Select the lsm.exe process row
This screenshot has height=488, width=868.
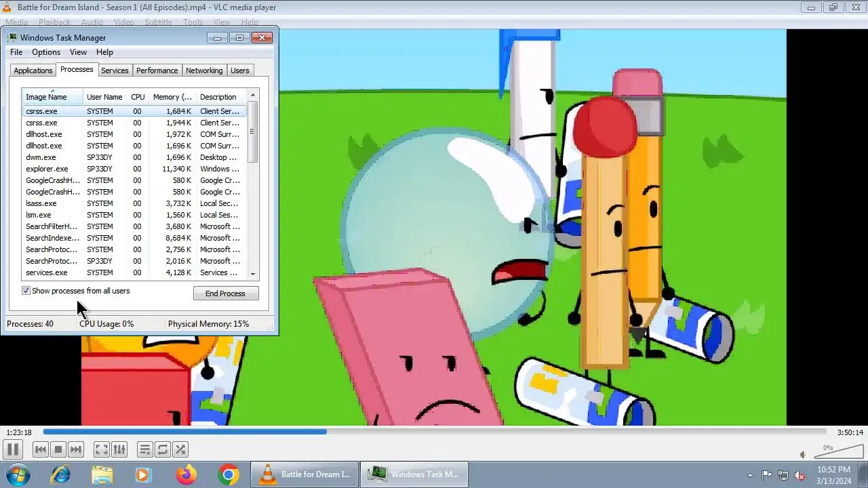coord(134,215)
